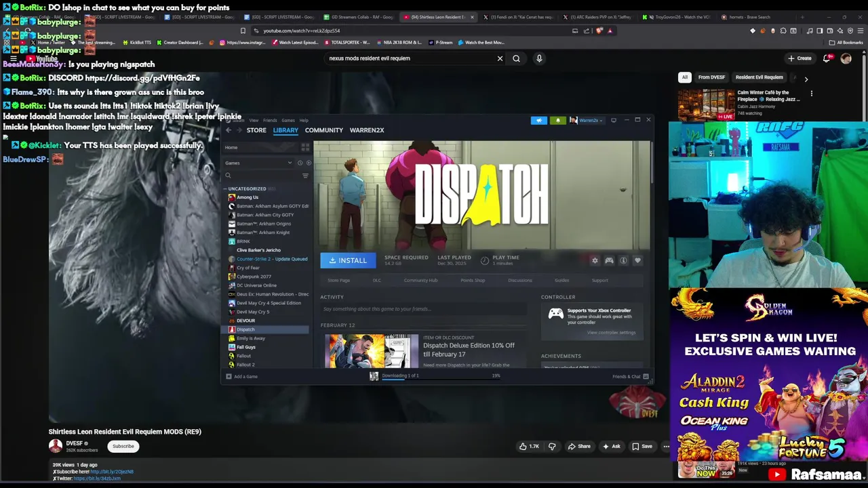Subscribe to DVESF channel
The image size is (868, 488).
(x=123, y=446)
